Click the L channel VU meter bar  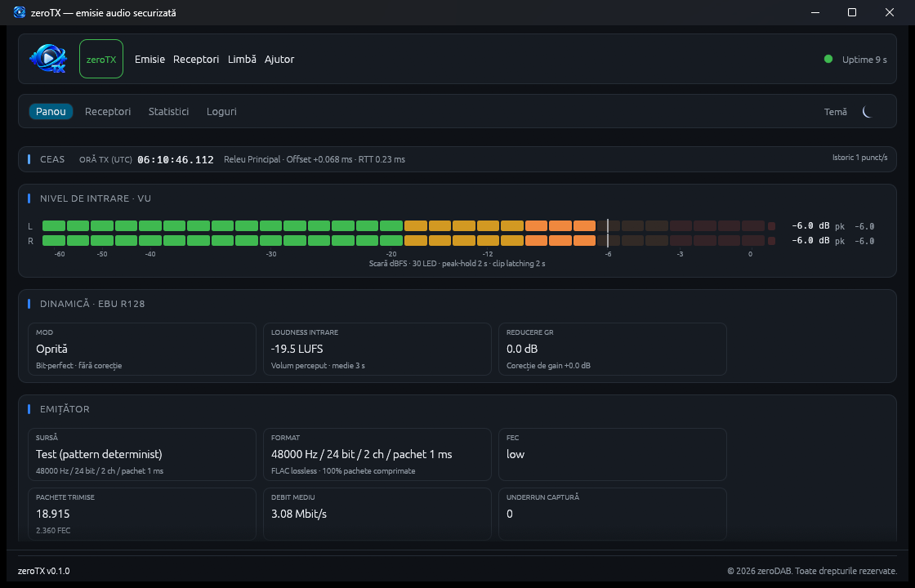tap(409, 225)
